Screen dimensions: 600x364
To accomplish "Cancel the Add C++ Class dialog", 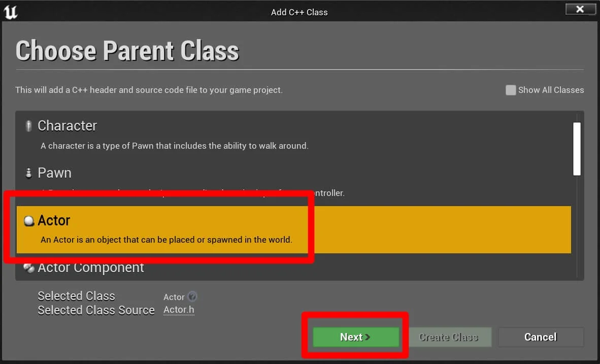I will click(541, 337).
